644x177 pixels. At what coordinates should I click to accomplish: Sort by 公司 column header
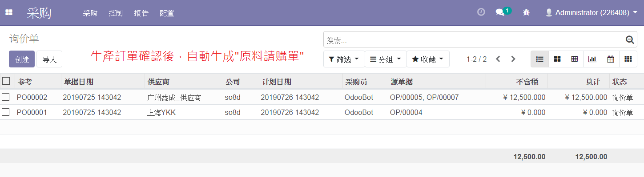241,82
